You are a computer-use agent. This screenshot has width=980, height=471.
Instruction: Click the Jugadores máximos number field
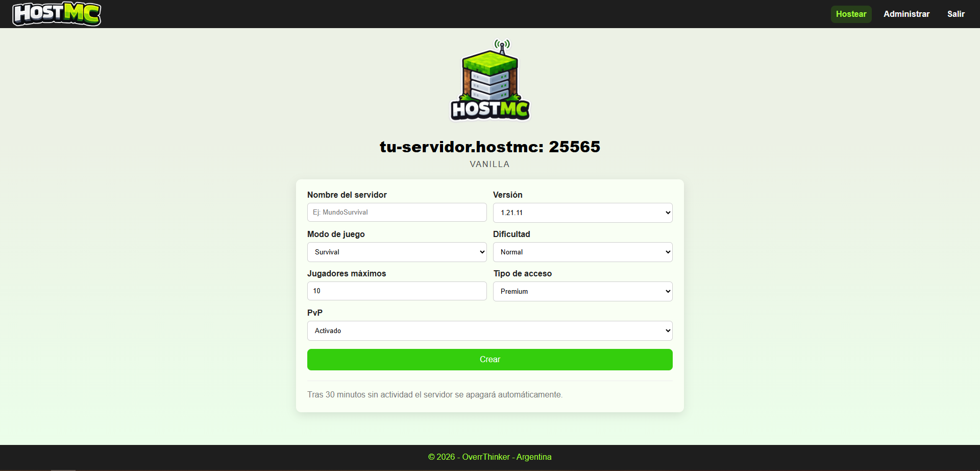397,291
